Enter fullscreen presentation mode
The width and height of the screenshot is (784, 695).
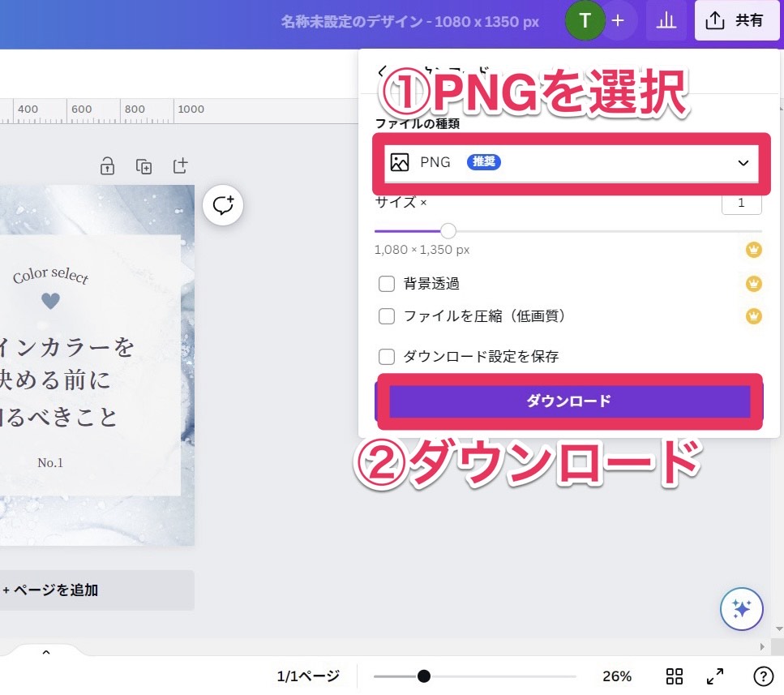(715, 676)
